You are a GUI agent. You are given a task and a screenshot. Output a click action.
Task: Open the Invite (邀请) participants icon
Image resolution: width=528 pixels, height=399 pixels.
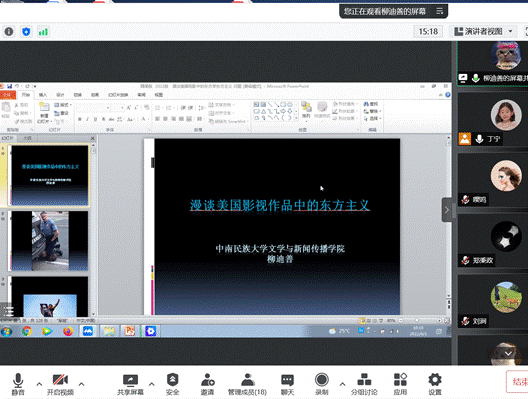pos(207,380)
